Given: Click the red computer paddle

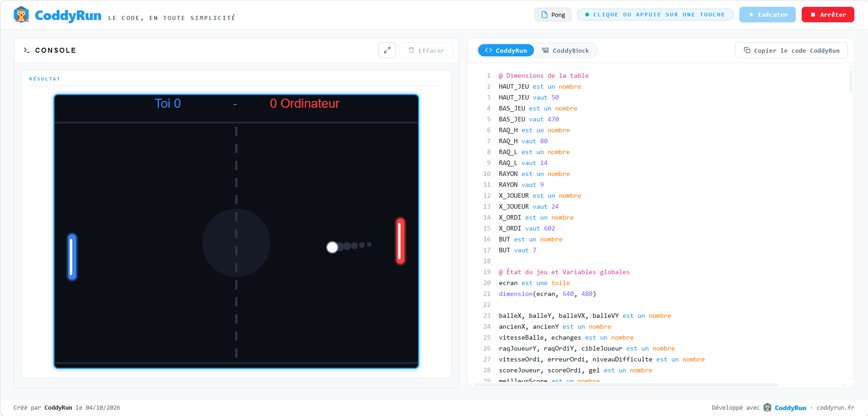Looking at the screenshot, I should [x=400, y=241].
